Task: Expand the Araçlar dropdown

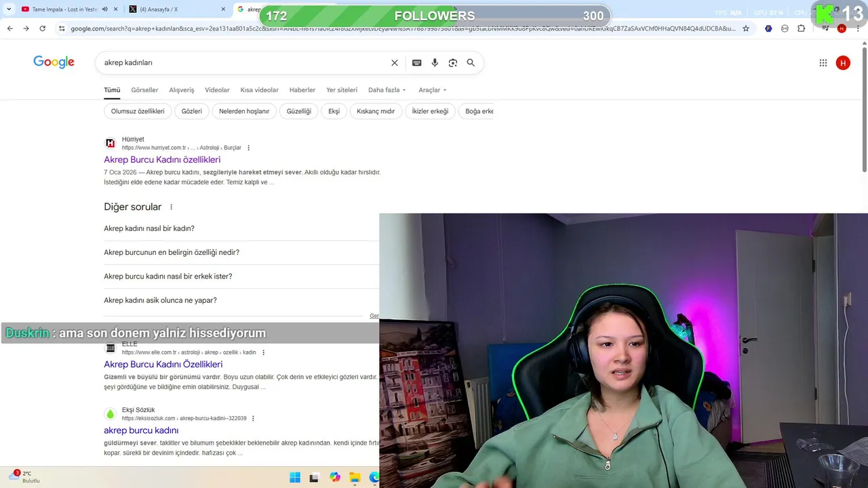Action: (433, 90)
